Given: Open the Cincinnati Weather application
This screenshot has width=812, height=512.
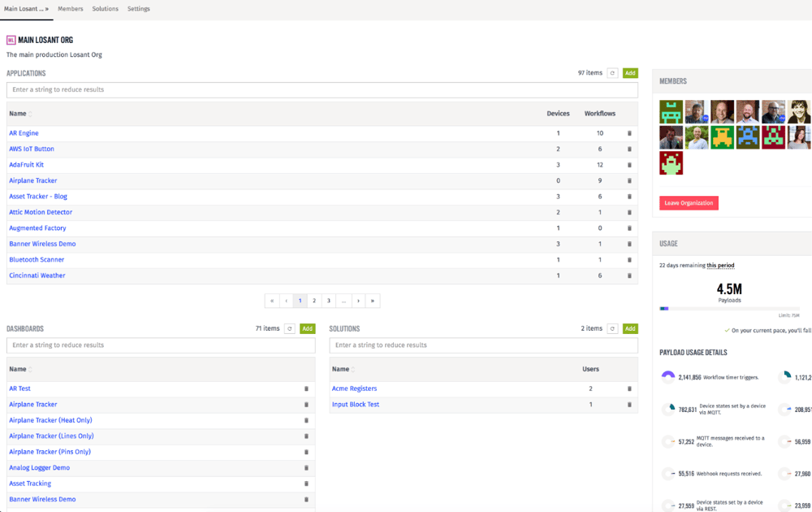Looking at the screenshot, I should [x=37, y=276].
